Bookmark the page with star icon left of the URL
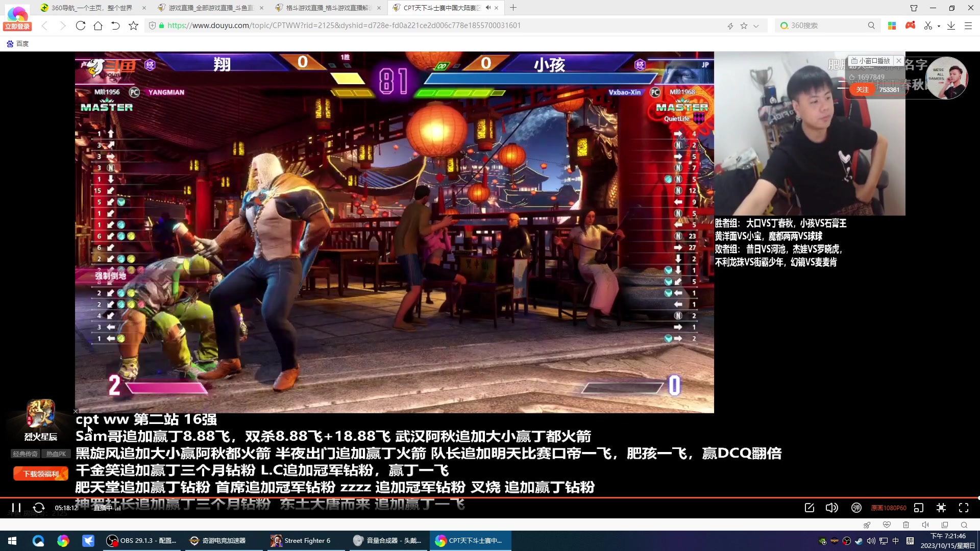This screenshot has height=551, width=980. (x=133, y=26)
